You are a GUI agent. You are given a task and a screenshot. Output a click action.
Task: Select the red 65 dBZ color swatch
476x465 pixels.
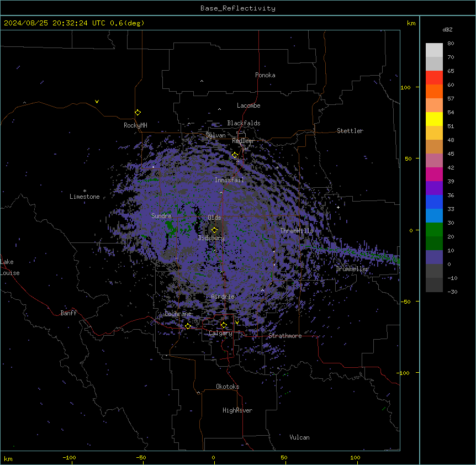coord(434,77)
